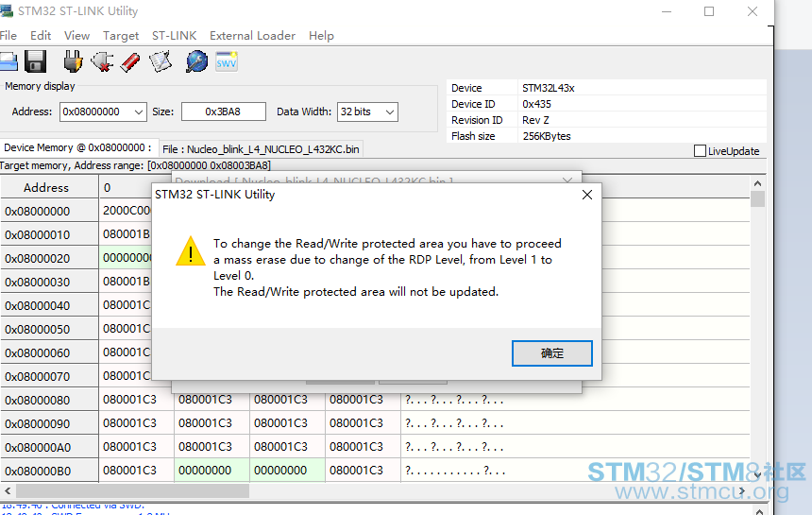Click the warning triangle icon in dialog
This screenshot has height=515, width=812.
(191, 251)
